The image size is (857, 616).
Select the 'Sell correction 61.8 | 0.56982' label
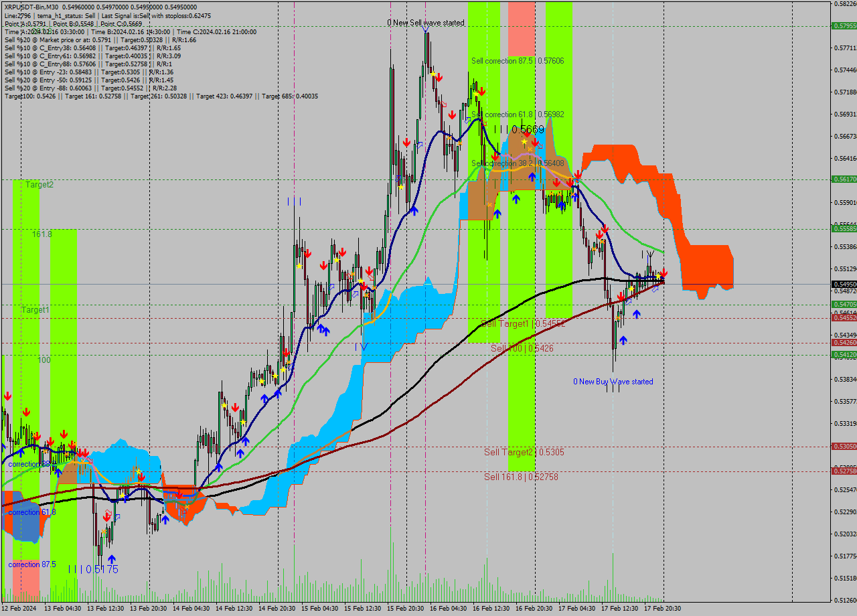pos(518,114)
